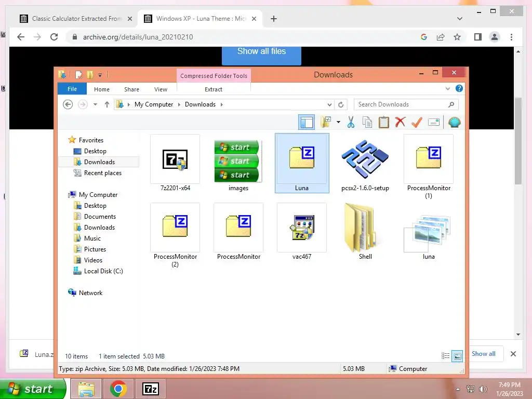Open the address bar history dropdown
The width and height of the screenshot is (532, 399).
tap(329, 104)
